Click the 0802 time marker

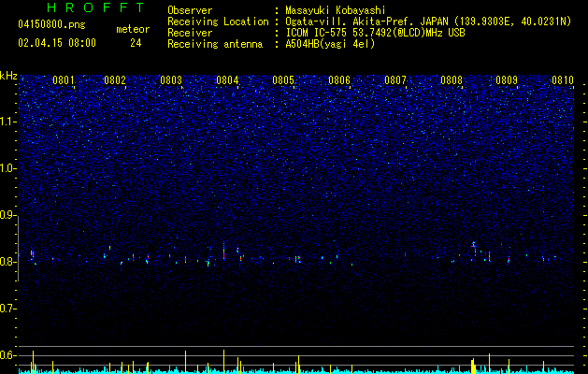coord(115,80)
